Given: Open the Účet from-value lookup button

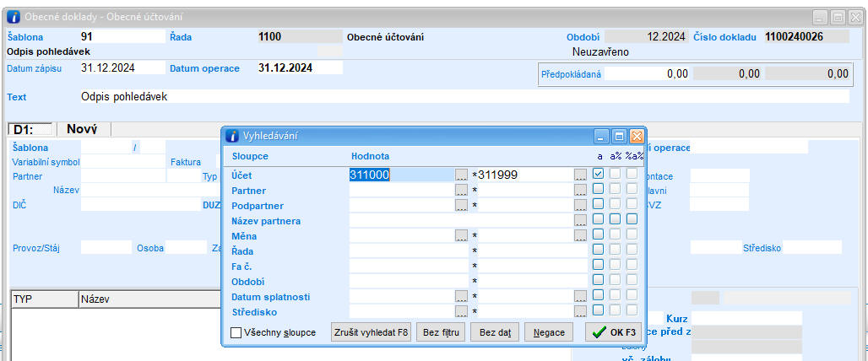Looking at the screenshot, I should tap(461, 175).
